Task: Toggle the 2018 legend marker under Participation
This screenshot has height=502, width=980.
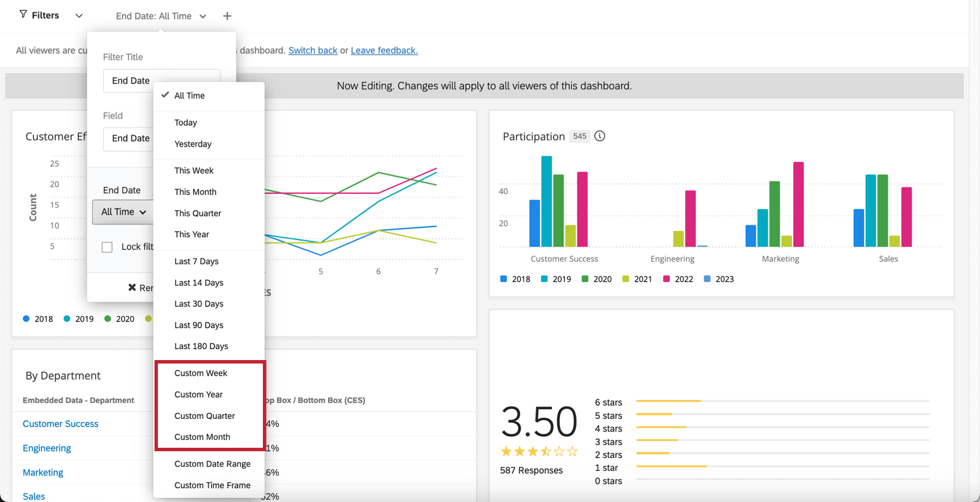Action: tap(503, 279)
